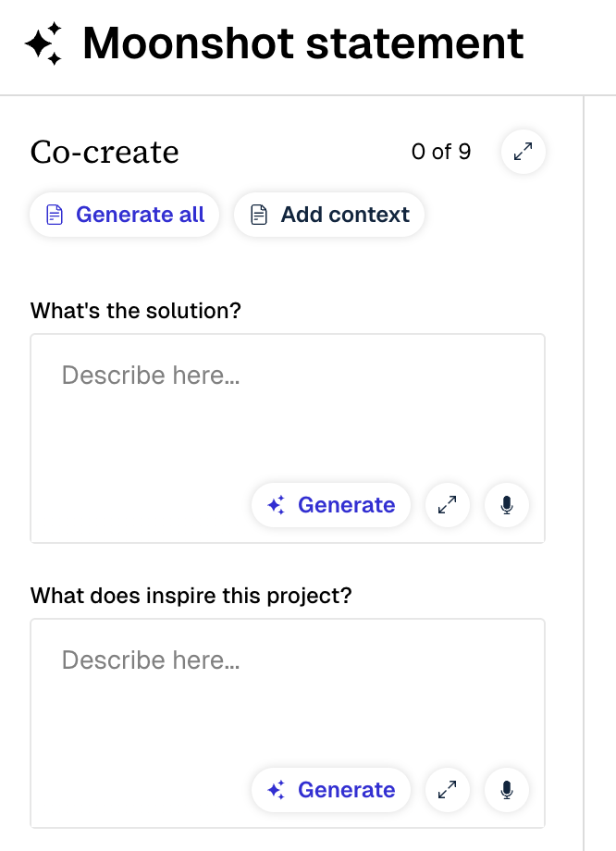This screenshot has width=616, height=851.
Task: Click the Moonshot statement title text
Action: [302, 43]
